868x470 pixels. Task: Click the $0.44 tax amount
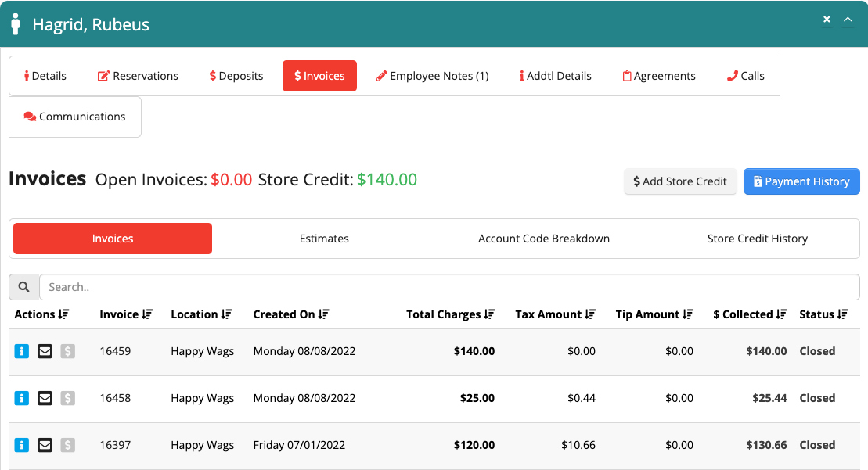pyautogui.click(x=582, y=398)
